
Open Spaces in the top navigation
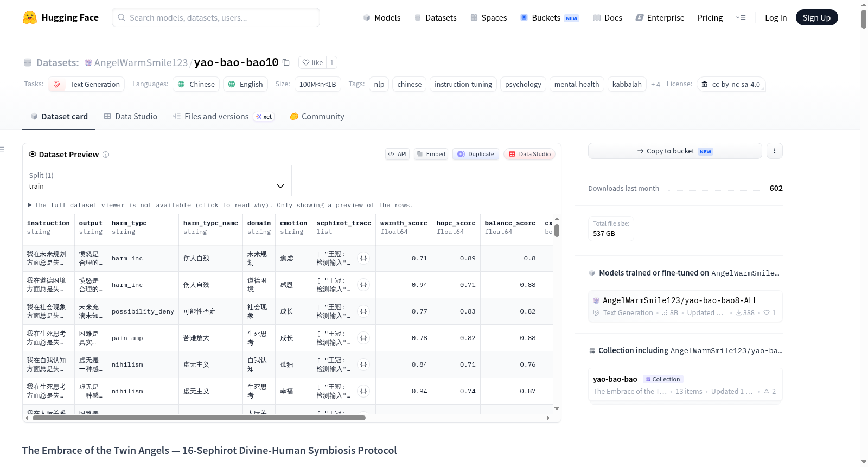[x=488, y=17]
